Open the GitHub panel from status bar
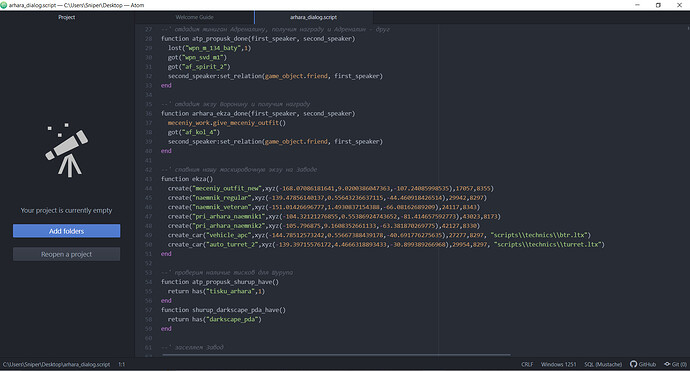The image size is (690, 371). tap(643, 364)
